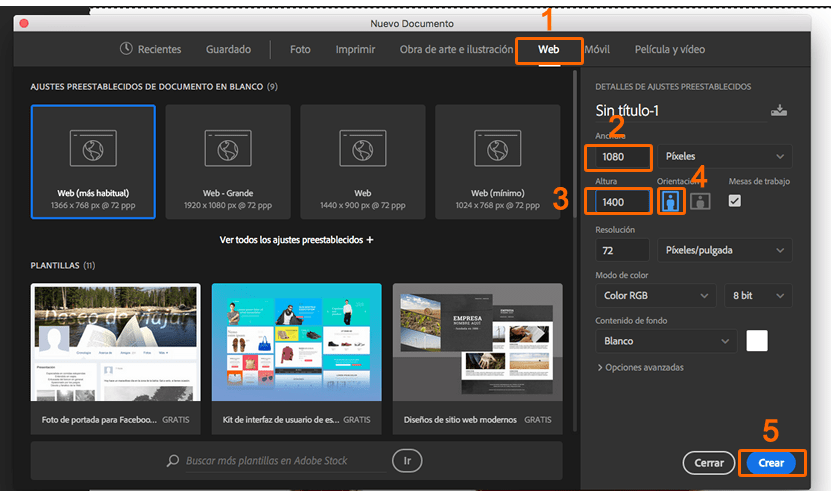This screenshot has width=831, height=491.
Task: Open the Píxeles width unit dropdown
Action: pos(724,156)
